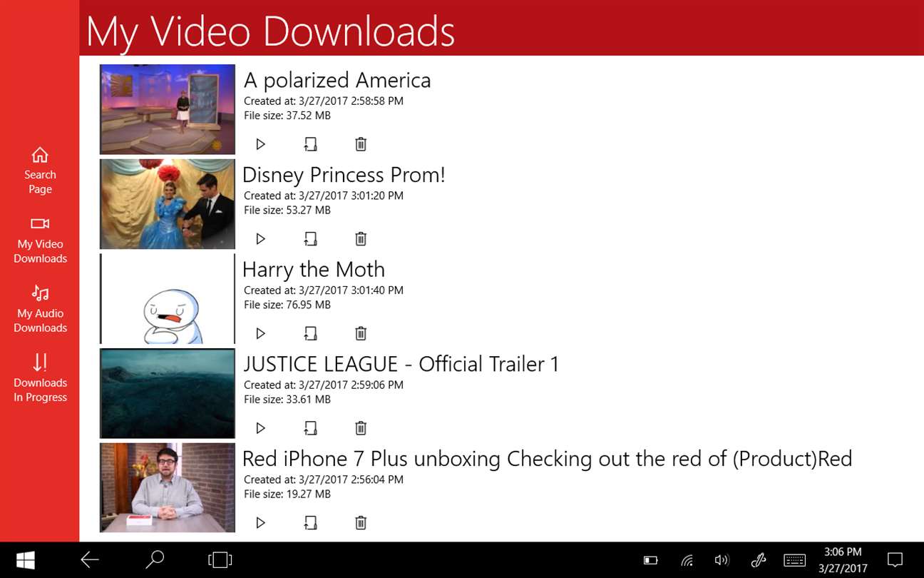Select the title A polarized America
This screenshot has height=578, width=924.
337,80
